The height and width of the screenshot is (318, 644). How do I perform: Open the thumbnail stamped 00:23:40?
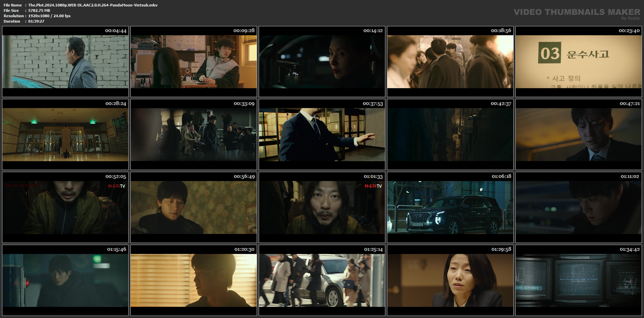(579, 62)
